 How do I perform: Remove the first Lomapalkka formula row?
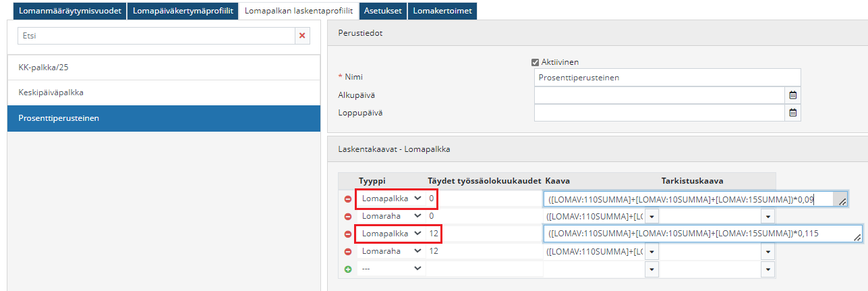pyautogui.click(x=348, y=199)
